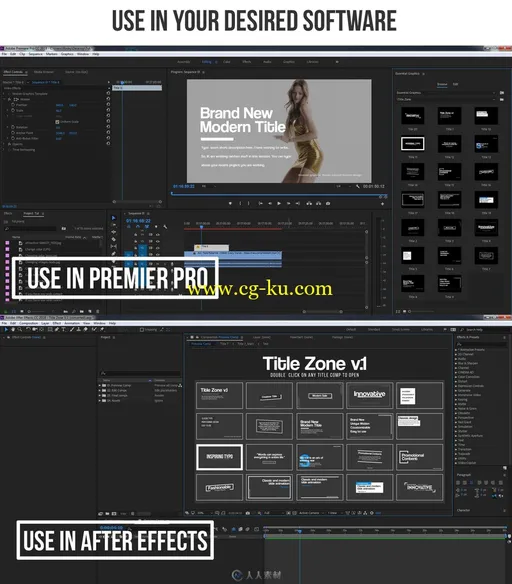
Task: Click the Step Back button in Program monitor
Action: (x=270, y=203)
